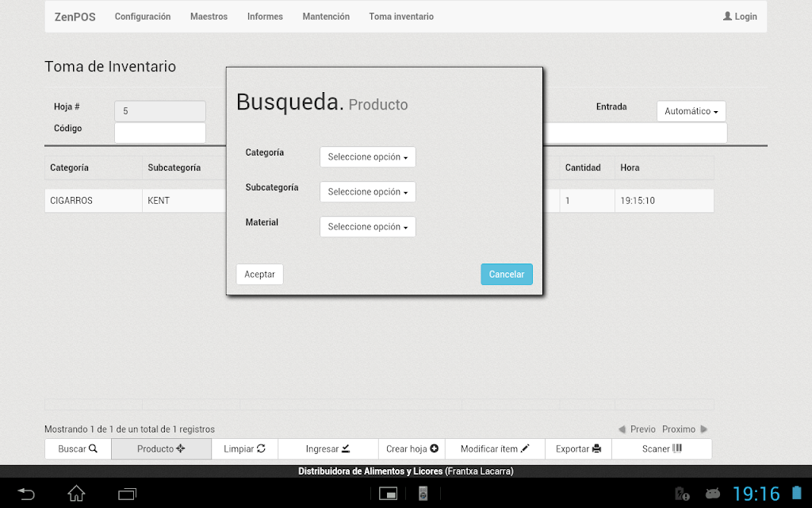Screen dimensions: 812x508
Task: Click the pencil icon on Modificar item
Action: pos(525,448)
